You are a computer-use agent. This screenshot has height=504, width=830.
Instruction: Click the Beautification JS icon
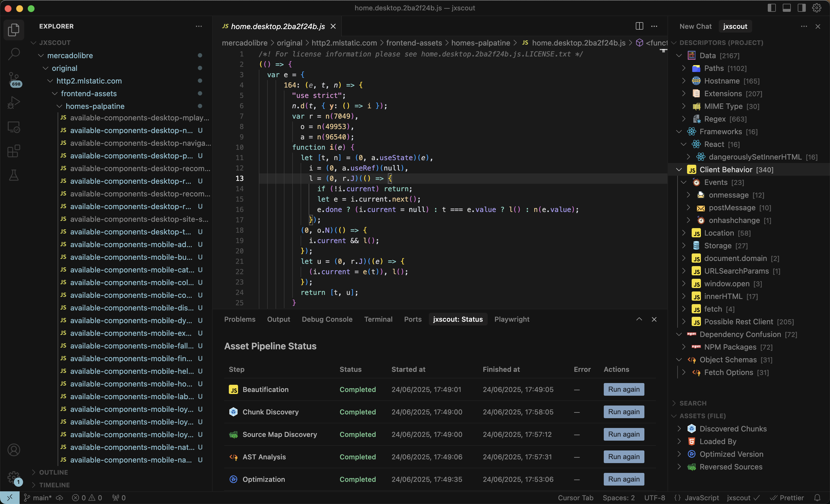233,390
